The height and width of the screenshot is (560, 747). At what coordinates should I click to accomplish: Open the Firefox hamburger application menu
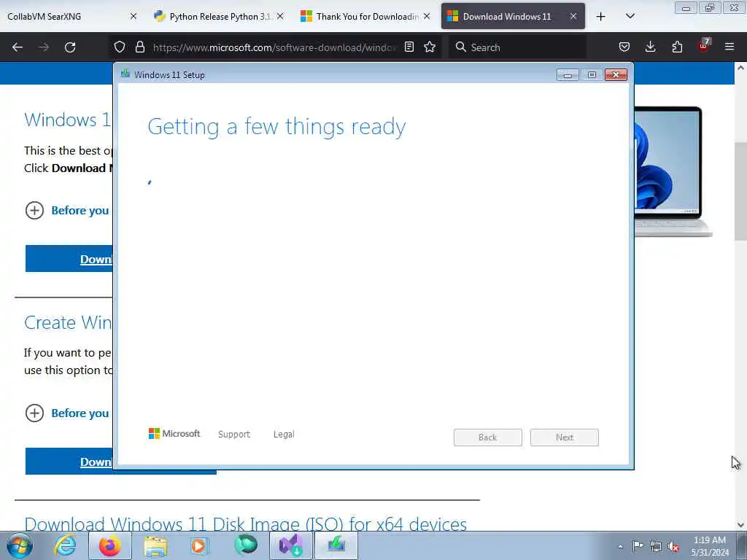(x=729, y=47)
